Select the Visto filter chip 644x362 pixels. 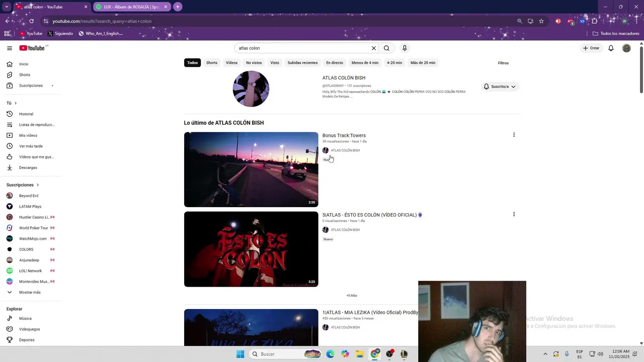(x=275, y=63)
